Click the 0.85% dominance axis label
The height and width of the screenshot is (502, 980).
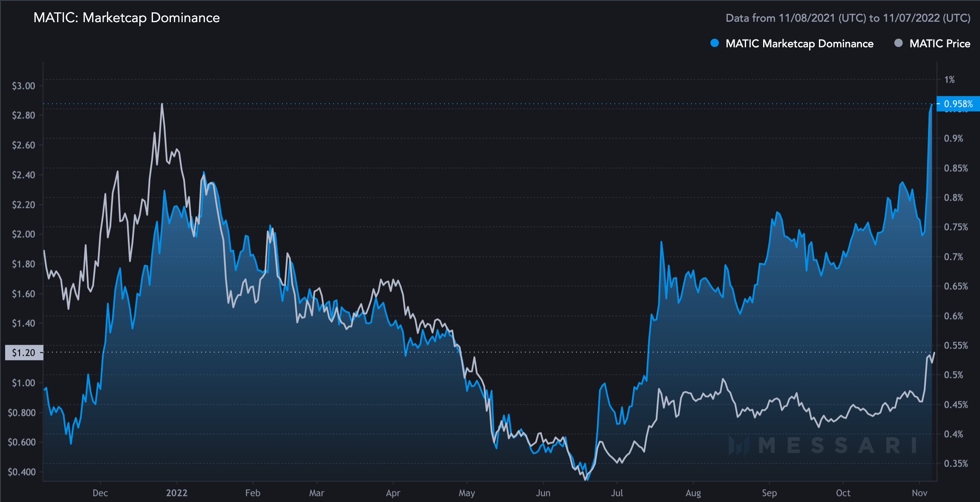[956, 168]
